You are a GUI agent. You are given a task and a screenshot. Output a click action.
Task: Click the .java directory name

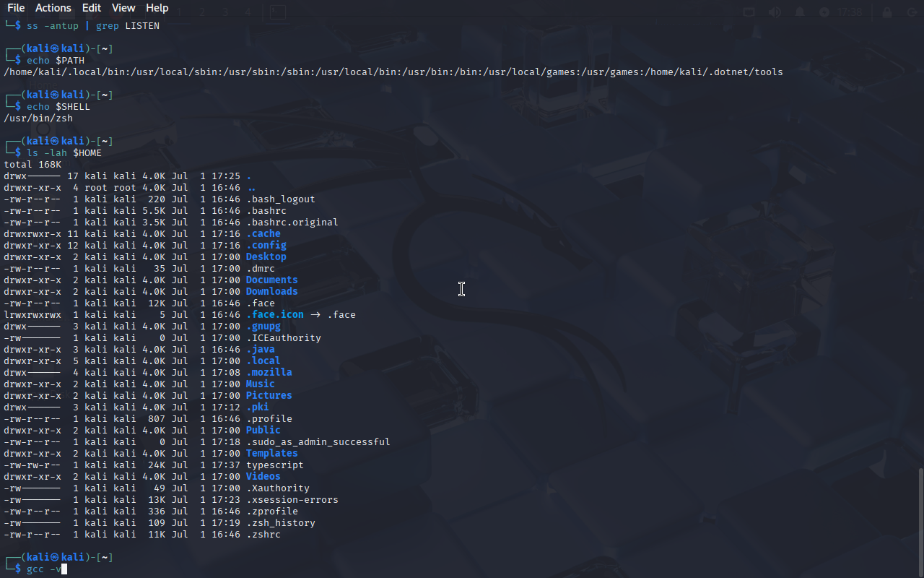coord(261,350)
